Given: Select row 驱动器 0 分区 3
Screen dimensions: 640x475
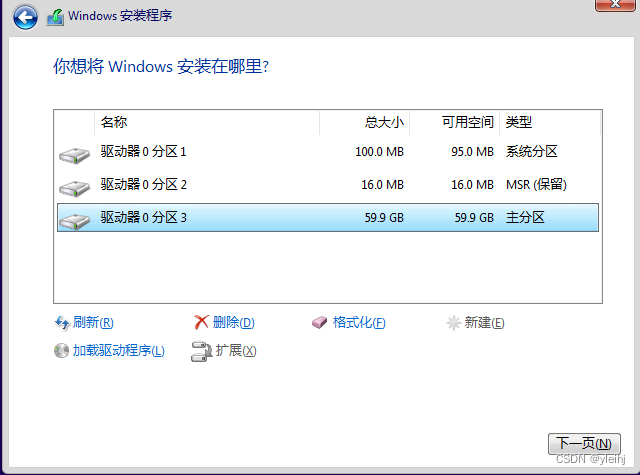Looking at the screenshot, I should click(328, 218).
